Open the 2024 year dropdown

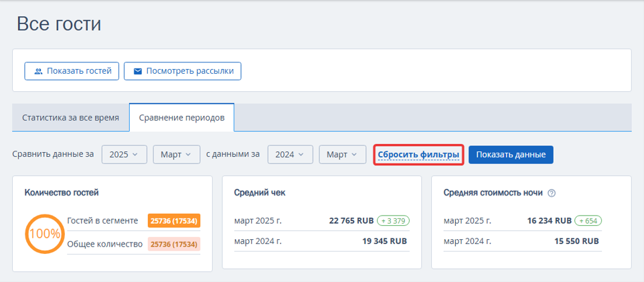point(291,155)
